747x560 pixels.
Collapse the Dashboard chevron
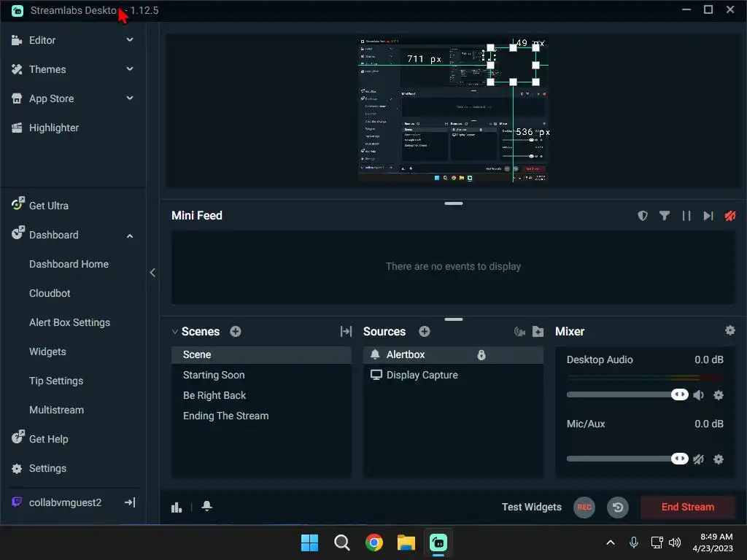tap(130, 236)
